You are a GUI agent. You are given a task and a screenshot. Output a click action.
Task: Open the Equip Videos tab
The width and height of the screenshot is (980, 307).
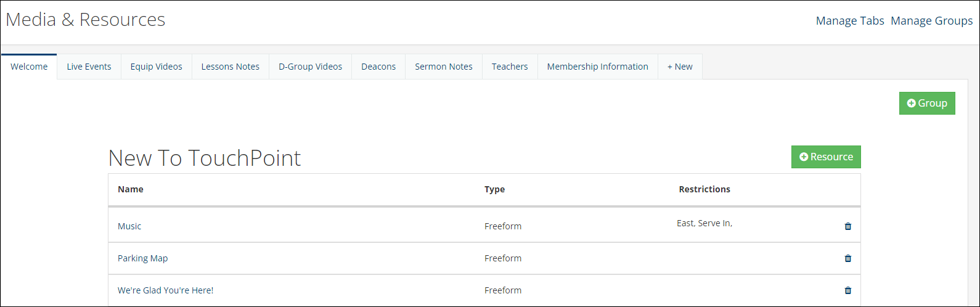[157, 67]
